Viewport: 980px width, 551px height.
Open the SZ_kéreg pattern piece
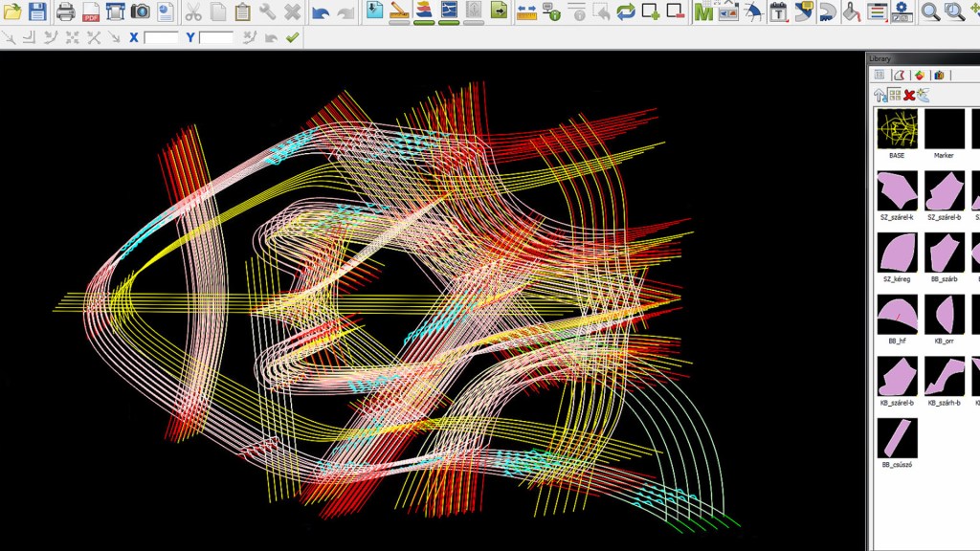(x=897, y=253)
